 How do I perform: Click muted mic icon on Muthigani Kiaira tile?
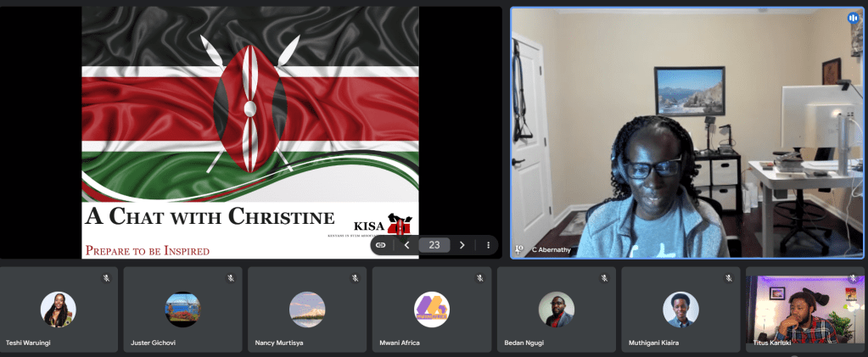[x=729, y=278]
